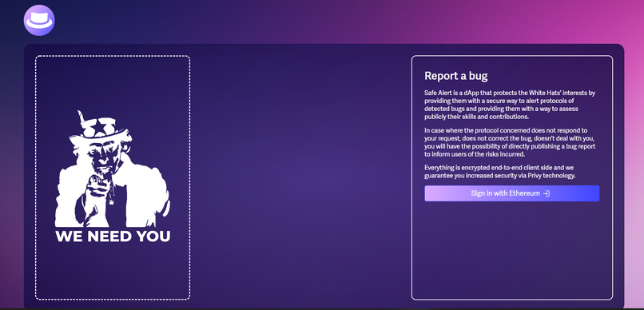Click the 'WE NEED YOU' caption text
The width and height of the screenshot is (644, 310).
click(113, 236)
